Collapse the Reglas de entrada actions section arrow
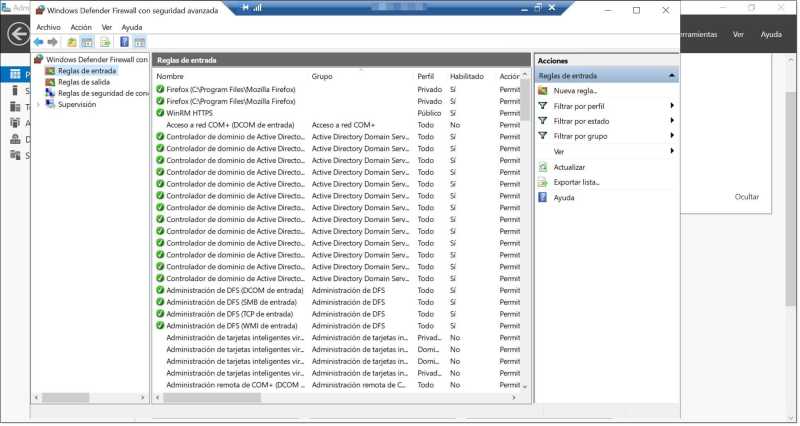Image resolution: width=800 pixels, height=426 pixels. point(671,76)
